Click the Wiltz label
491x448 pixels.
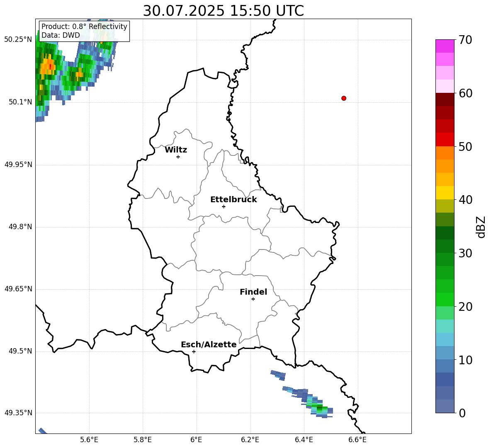point(176,150)
